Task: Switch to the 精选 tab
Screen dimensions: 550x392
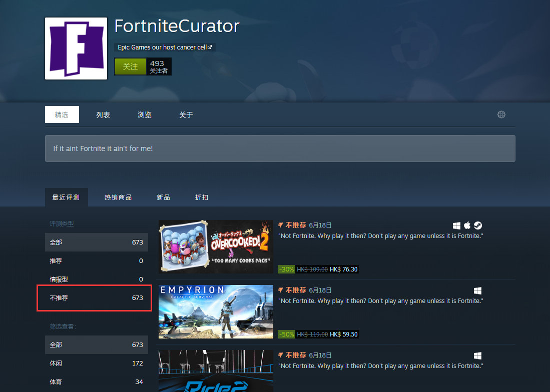Action: pos(62,114)
